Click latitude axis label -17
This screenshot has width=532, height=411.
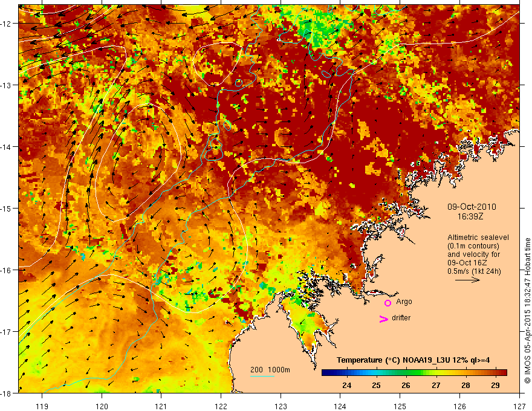6,332
